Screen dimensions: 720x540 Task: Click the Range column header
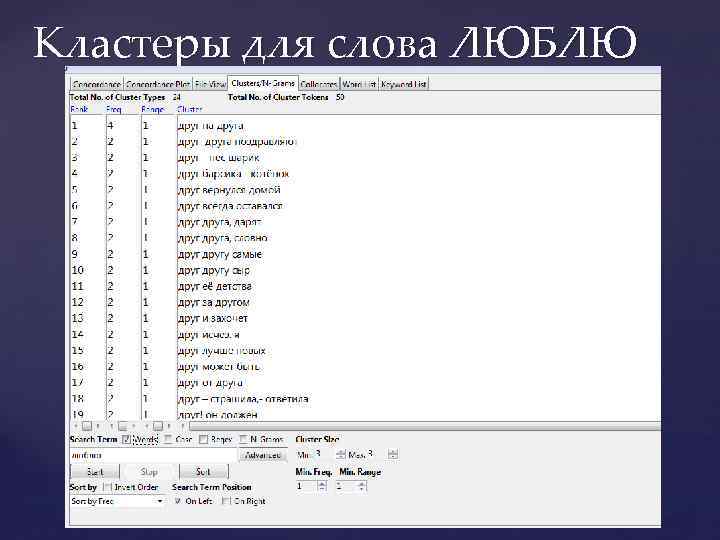[153, 109]
